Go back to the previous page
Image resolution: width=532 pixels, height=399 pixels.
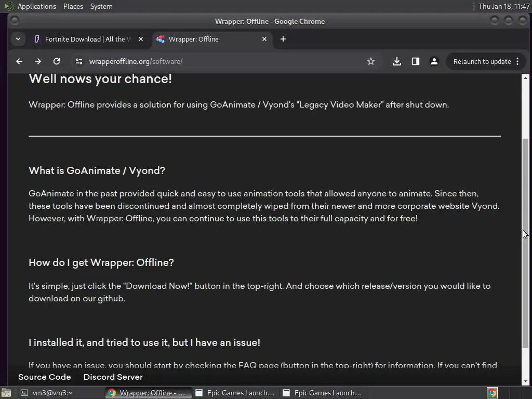pyautogui.click(x=19, y=61)
